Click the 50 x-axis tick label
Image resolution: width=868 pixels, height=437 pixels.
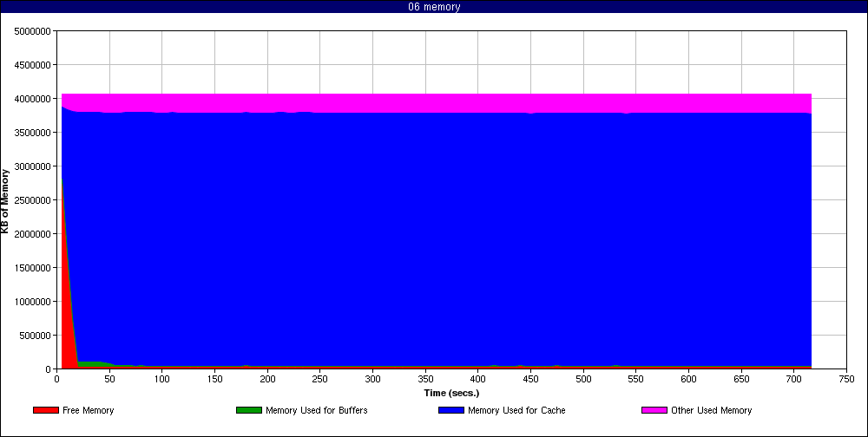(109, 380)
